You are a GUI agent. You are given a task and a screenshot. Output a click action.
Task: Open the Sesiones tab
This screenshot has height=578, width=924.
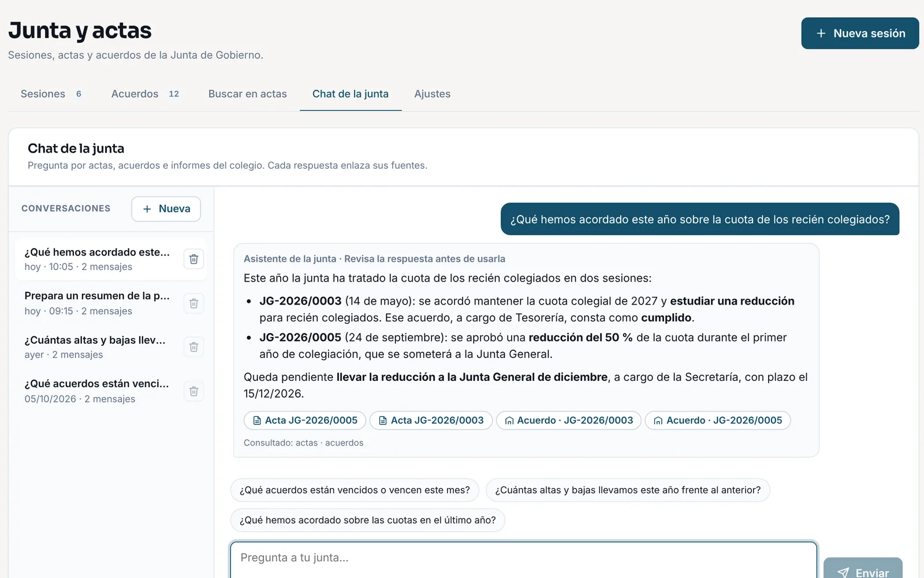(52, 94)
